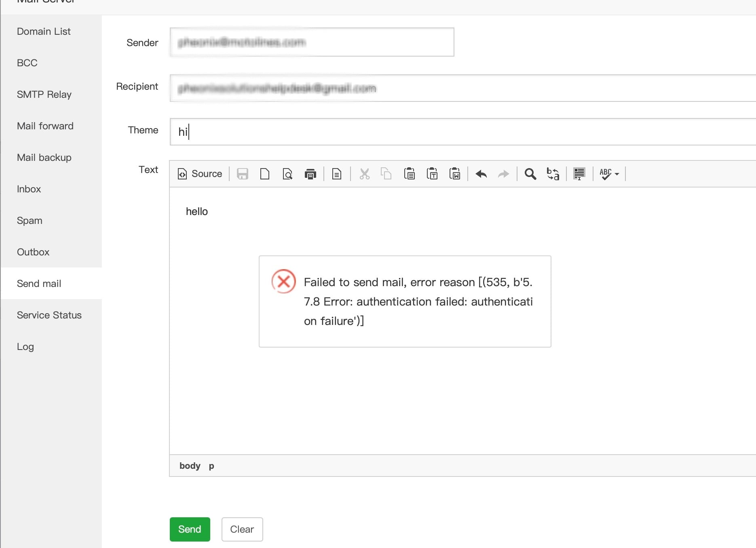Click the New Page icon

[265, 174]
